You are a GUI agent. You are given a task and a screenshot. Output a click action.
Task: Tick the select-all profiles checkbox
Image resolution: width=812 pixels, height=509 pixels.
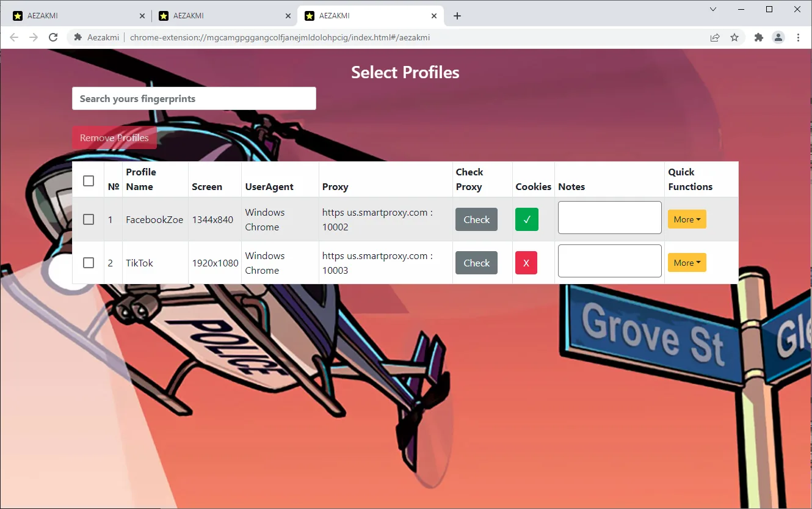tap(89, 181)
